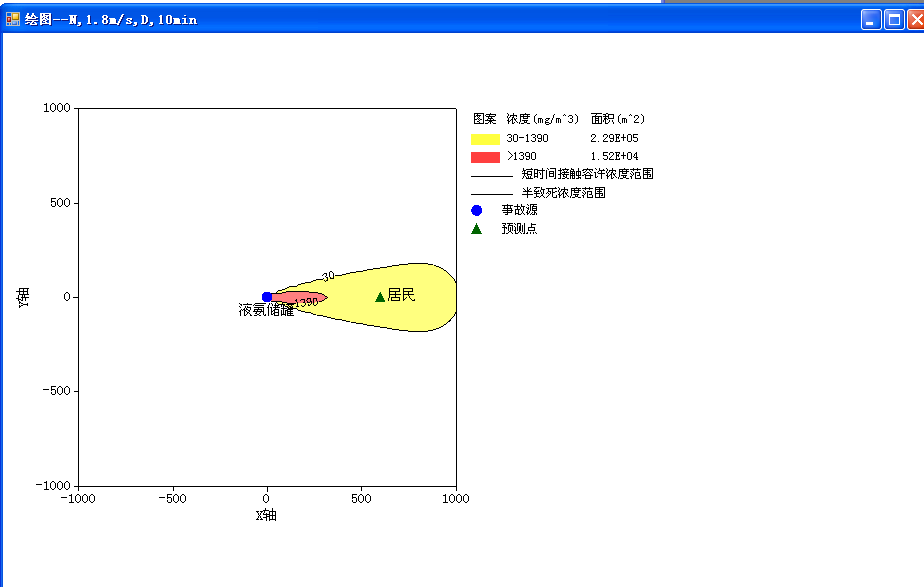Click the 1390 contour label

tap(306, 302)
